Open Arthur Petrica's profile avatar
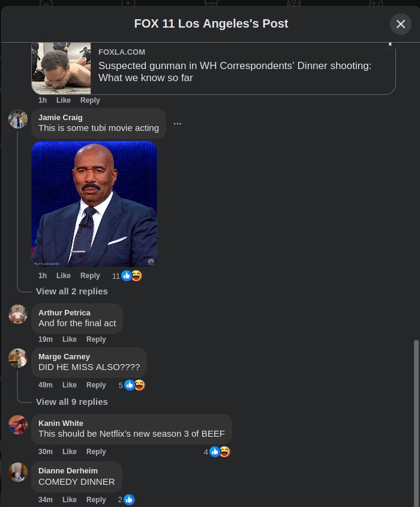Screen dimensions: 420x507 tap(18, 314)
